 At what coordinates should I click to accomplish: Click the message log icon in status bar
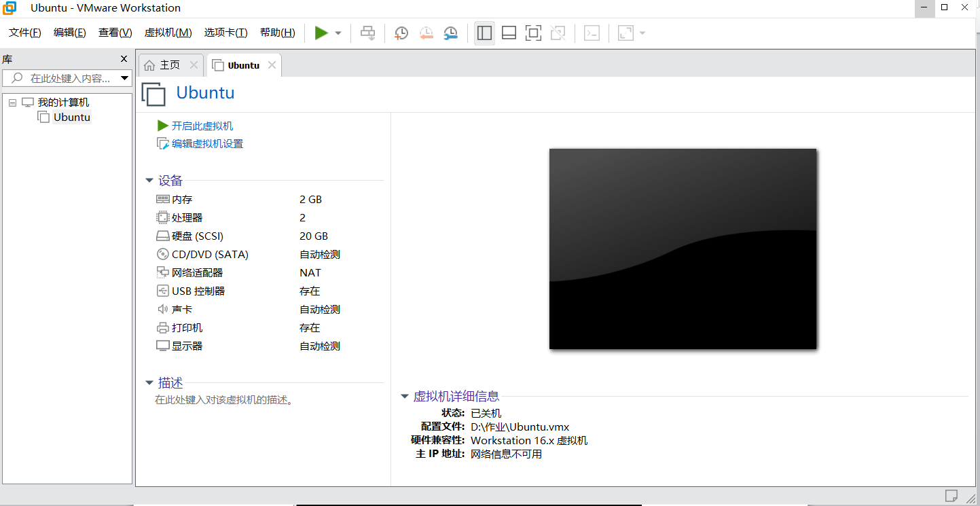[951, 495]
